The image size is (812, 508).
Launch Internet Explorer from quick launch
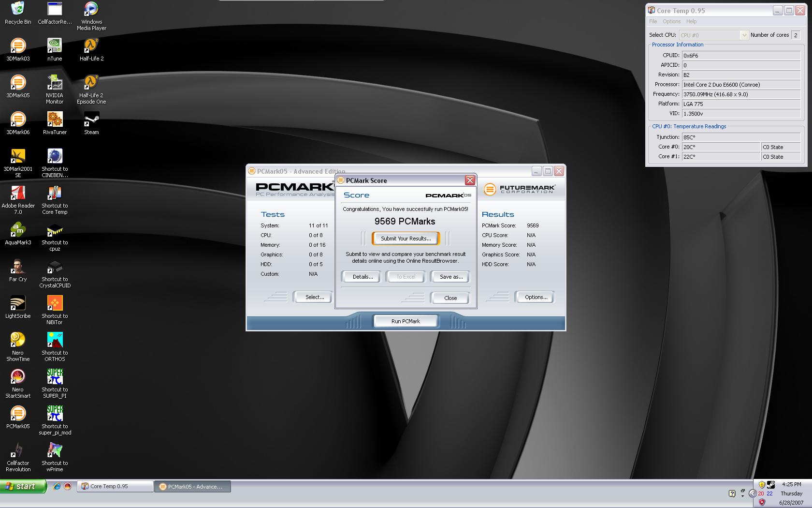coord(57,486)
